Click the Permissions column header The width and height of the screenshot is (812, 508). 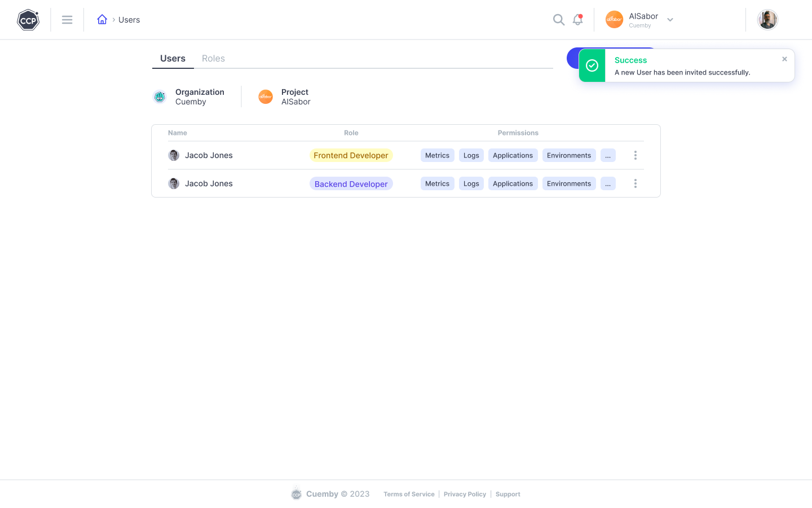pos(518,133)
